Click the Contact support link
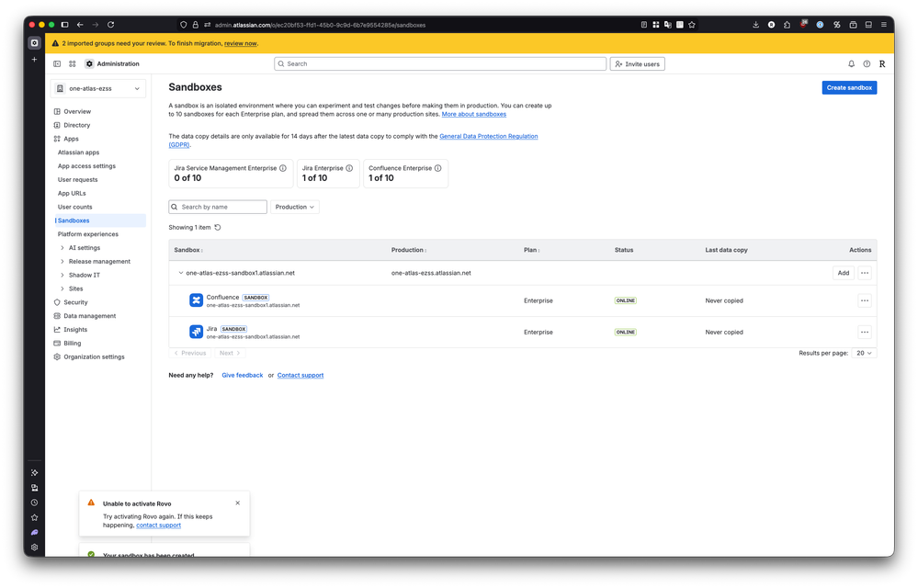The width and height of the screenshot is (918, 588). (300, 376)
